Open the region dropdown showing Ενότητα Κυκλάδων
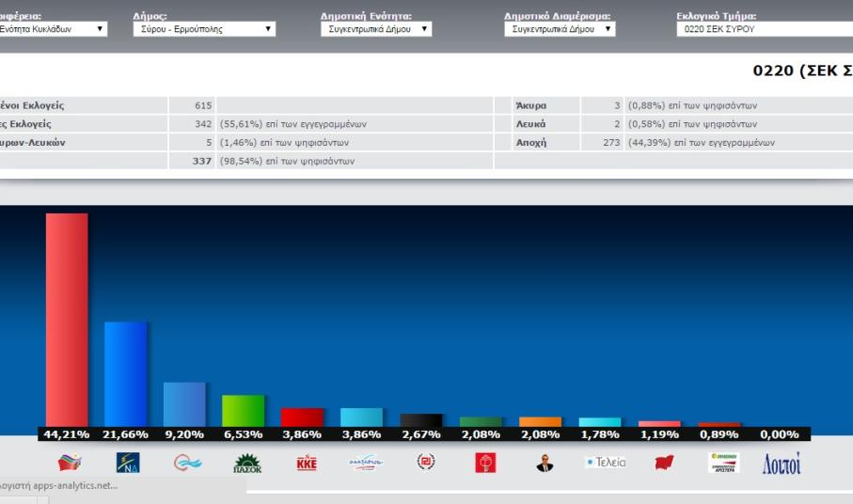This screenshot has width=853, height=504. 53,29
